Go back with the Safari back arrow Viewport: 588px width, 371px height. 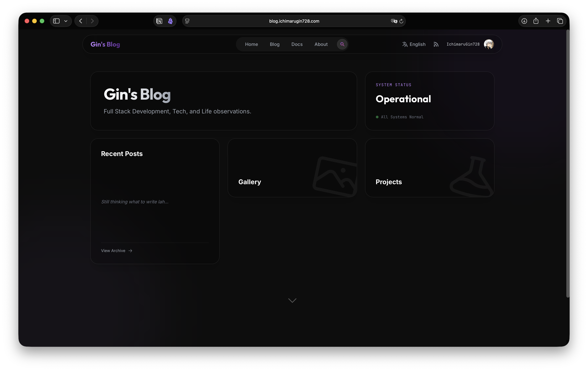pyautogui.click(x=81, y=21)
